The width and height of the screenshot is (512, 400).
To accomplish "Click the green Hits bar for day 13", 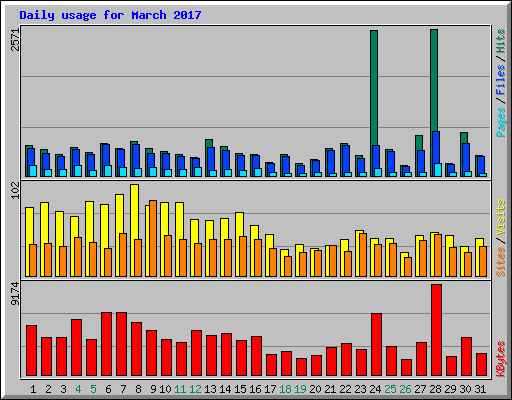I will [209, 143].
